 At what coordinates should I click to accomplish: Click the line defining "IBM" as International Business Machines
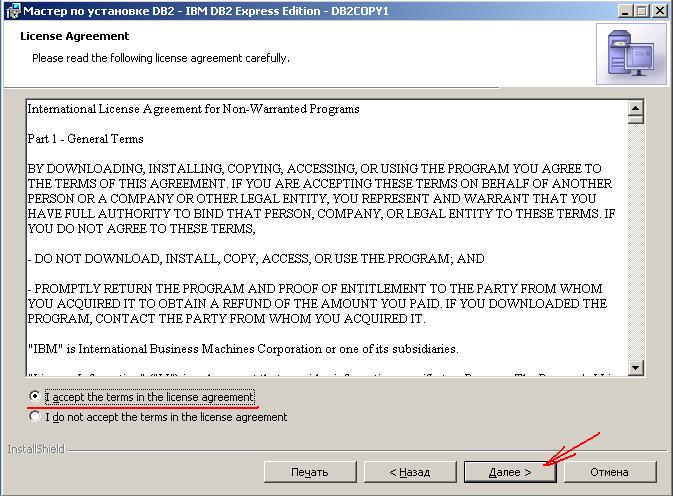point(243,349)
